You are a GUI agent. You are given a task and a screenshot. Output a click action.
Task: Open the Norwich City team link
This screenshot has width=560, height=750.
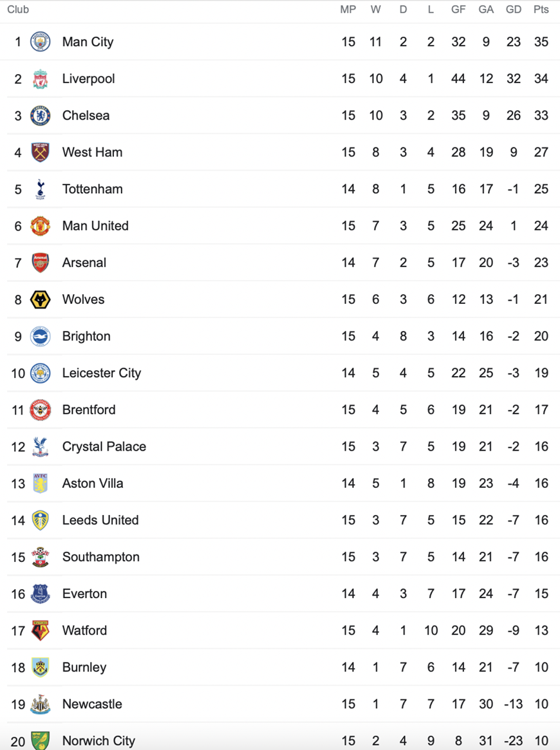point(98,741)
